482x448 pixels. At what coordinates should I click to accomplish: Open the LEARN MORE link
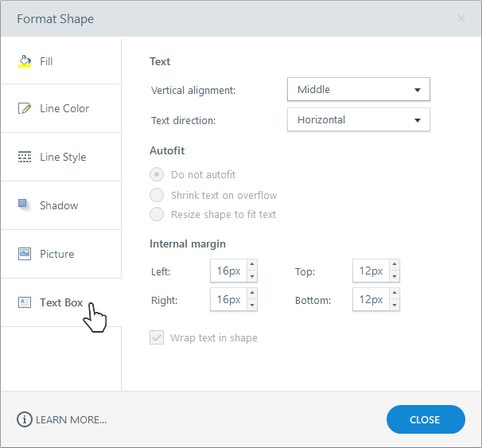(71, 419)
